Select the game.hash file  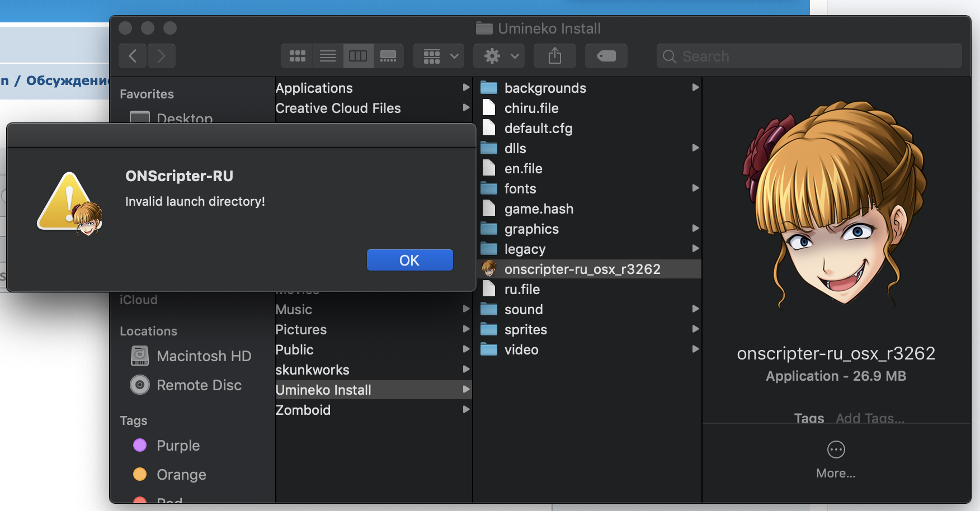pyautogui.click(x=587, y=209)
